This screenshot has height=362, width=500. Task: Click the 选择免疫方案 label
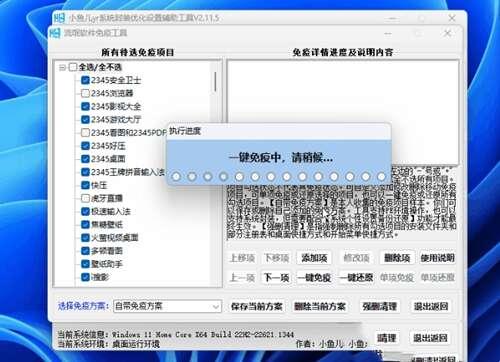click(x=83, y=306)
